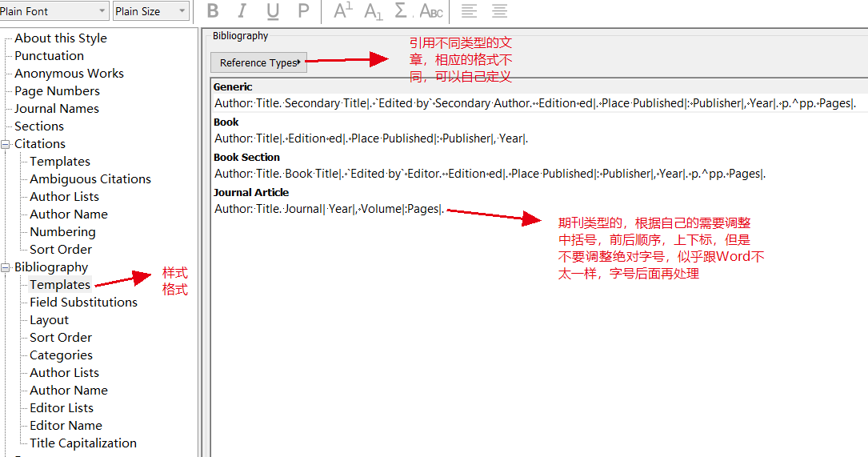This screenshot has height=457, width=868.
Task: Apply Subscript formatting icon
Action: 373,11
